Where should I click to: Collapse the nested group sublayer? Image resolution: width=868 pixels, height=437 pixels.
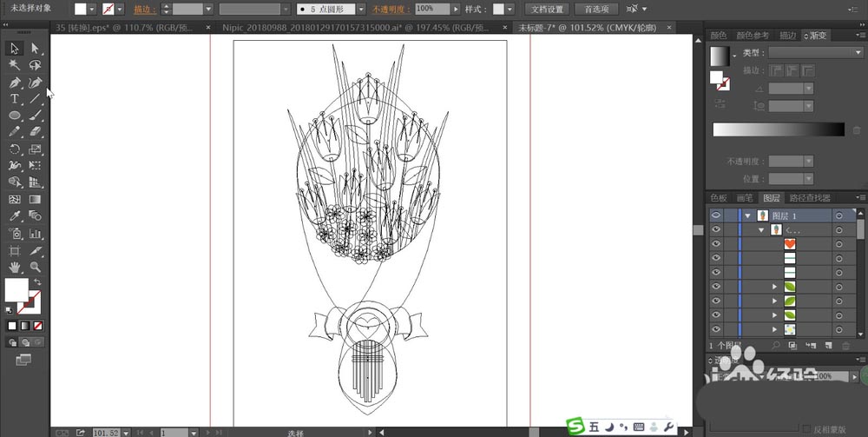point(762,230)
